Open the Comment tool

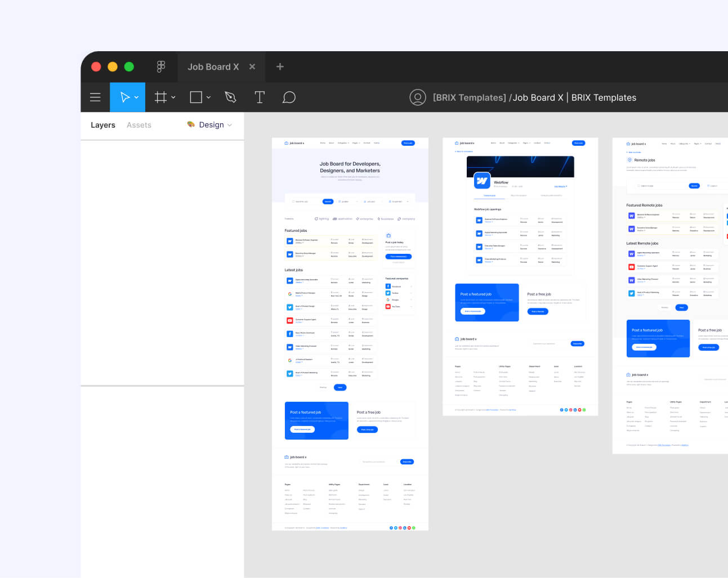pyautogui.click(x=289, y=97)
